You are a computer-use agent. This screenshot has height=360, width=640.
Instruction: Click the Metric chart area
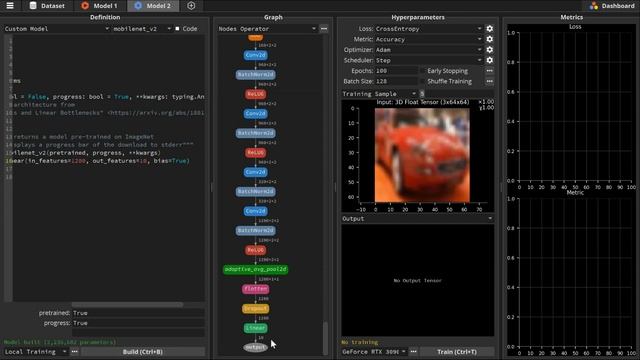click(575, 273)
